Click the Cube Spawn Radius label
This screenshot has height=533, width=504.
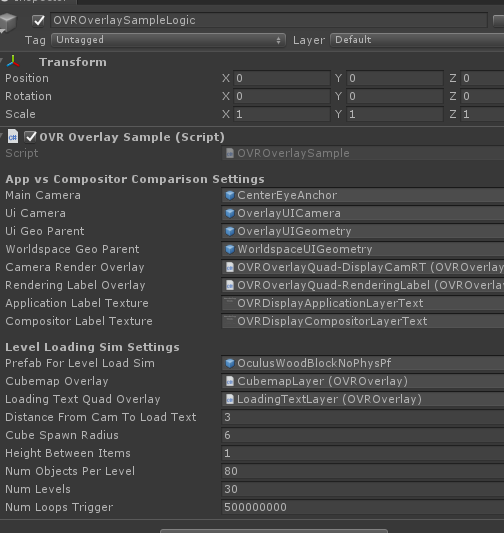[62, 435]
